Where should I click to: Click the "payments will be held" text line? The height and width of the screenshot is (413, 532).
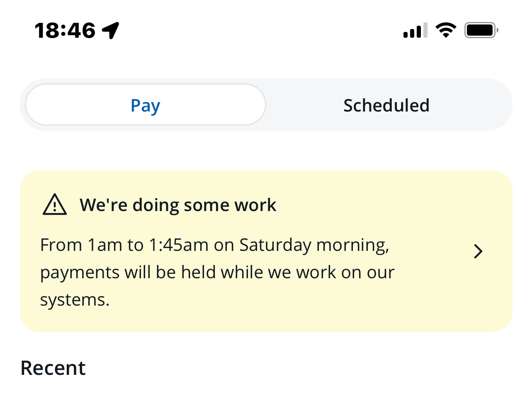217,272
